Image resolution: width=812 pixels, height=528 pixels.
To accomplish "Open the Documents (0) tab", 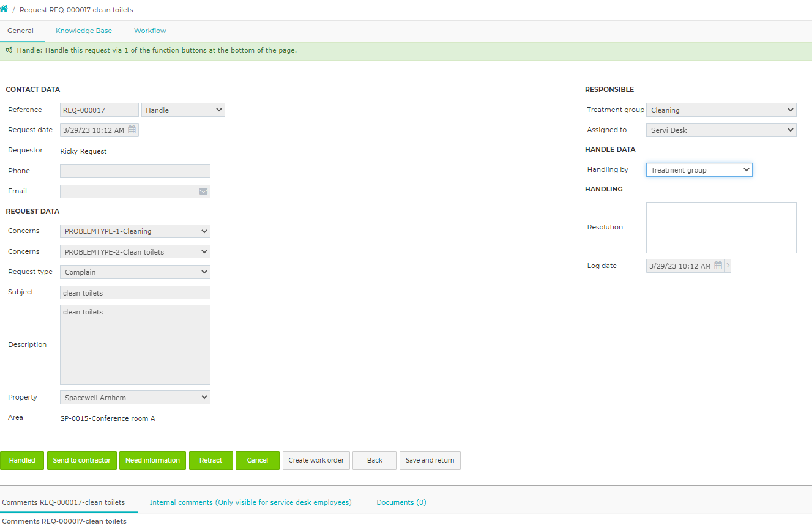I will [401, 502].
